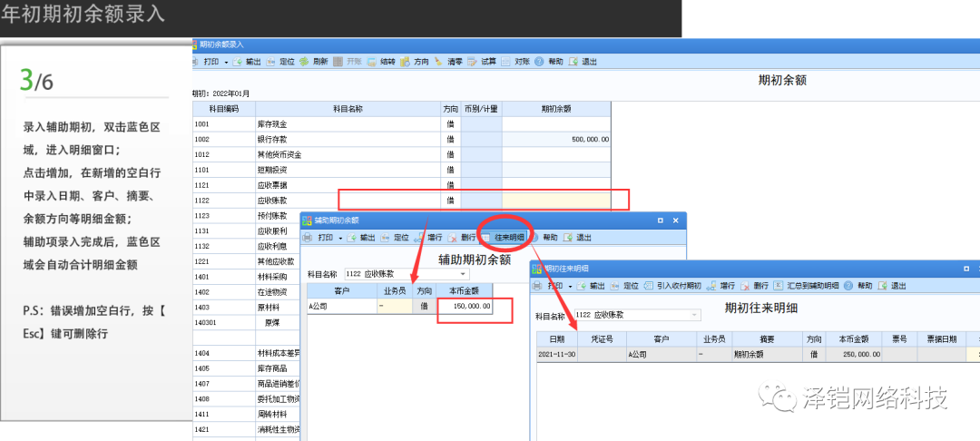Click 汇总到辅助明细 in the toolbar

coord(807,285)
